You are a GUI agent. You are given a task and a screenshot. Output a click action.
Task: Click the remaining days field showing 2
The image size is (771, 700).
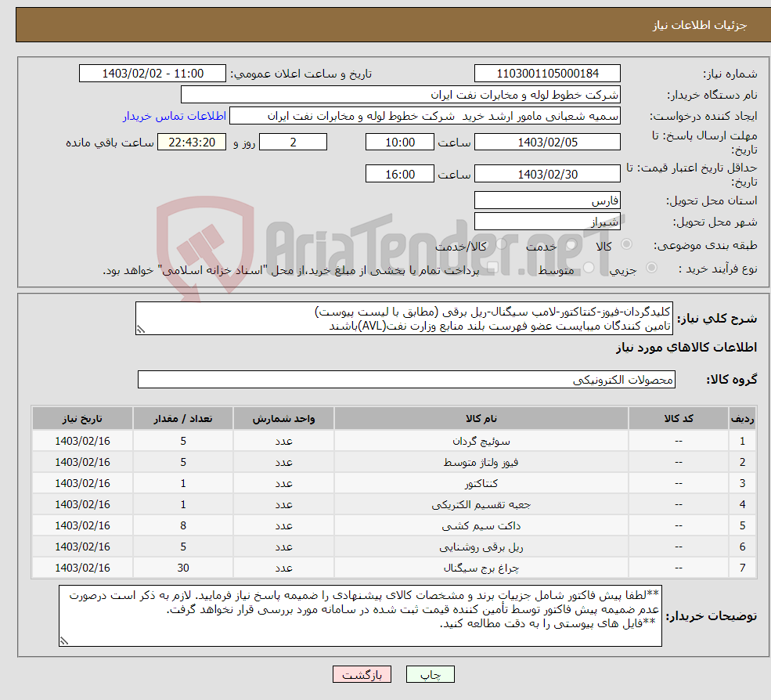tap(293, 143)
